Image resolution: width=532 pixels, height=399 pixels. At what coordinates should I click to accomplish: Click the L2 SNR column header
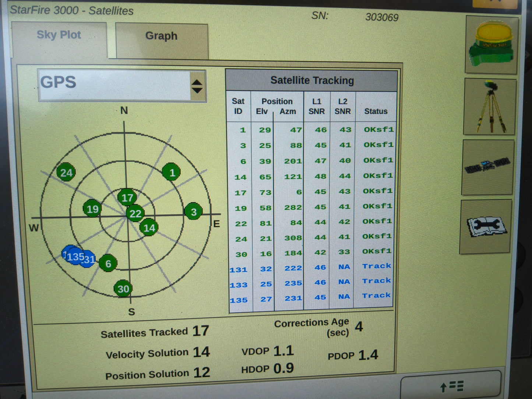tap(343, 106)
